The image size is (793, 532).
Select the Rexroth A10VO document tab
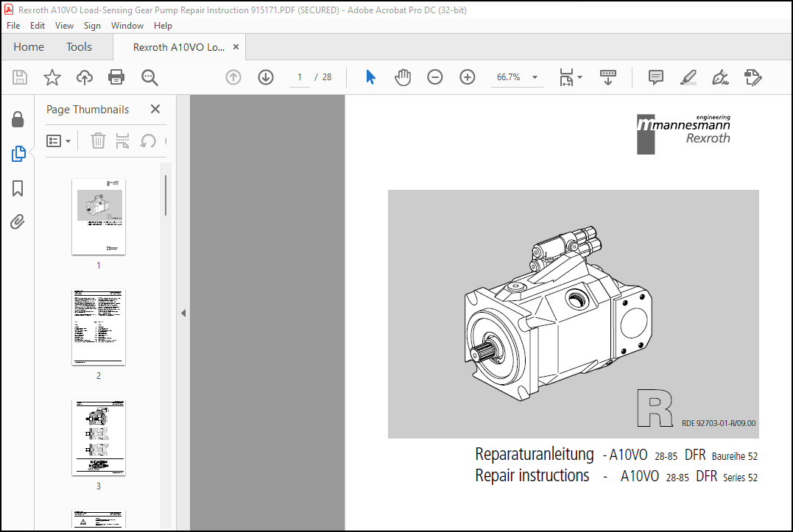(178, 47)
